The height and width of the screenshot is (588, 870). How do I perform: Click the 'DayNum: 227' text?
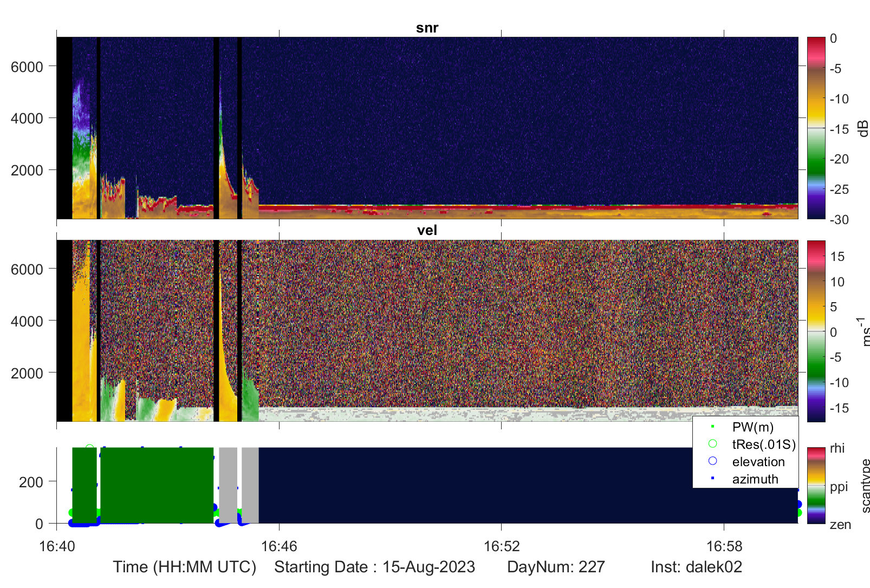[x=556, y=567]
